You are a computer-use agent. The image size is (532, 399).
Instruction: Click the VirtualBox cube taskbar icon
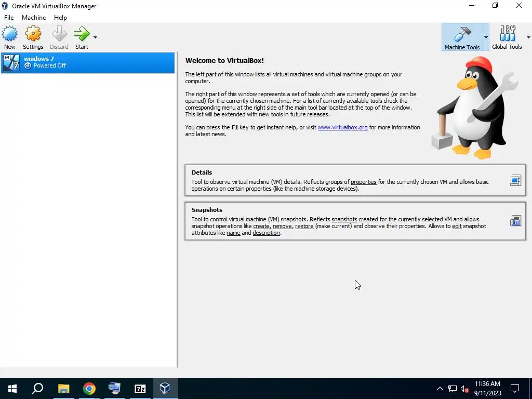tap(165, 389)
